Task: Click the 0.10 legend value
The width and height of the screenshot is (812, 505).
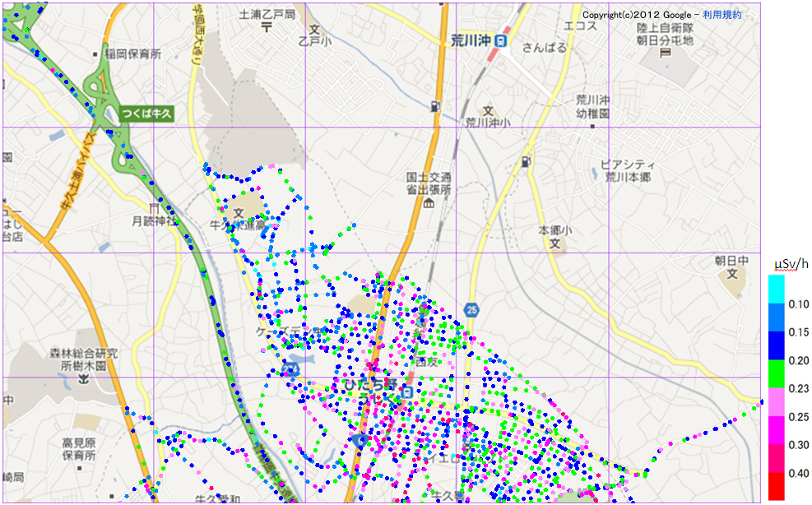Action: pos(799,304)
